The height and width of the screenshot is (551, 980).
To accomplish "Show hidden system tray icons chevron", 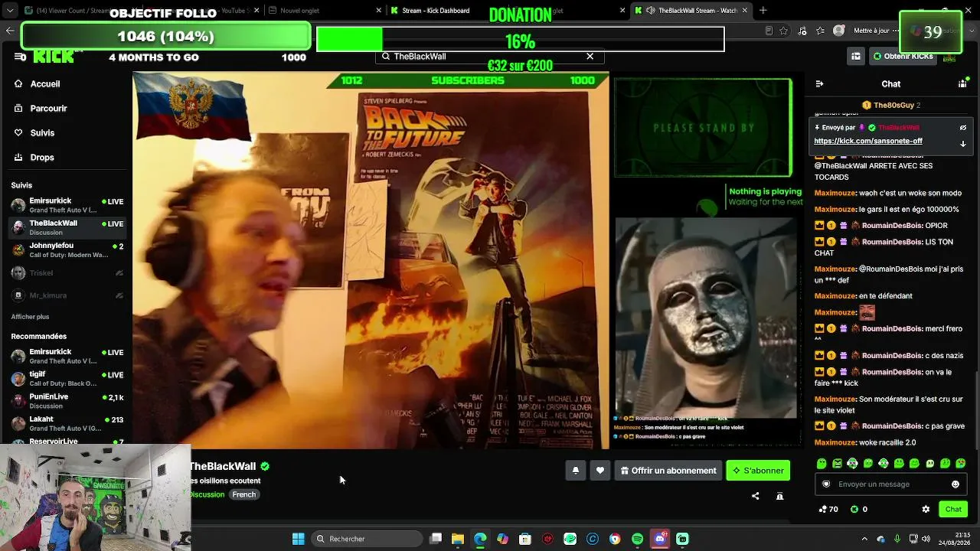I will (x=864, y=539).
